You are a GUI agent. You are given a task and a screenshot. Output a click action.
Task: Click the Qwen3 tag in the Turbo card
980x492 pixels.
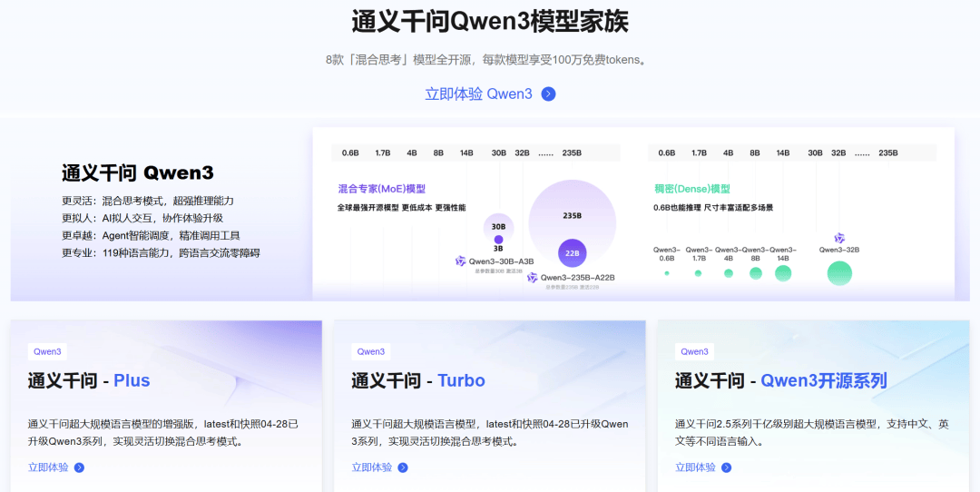[370, 351]
